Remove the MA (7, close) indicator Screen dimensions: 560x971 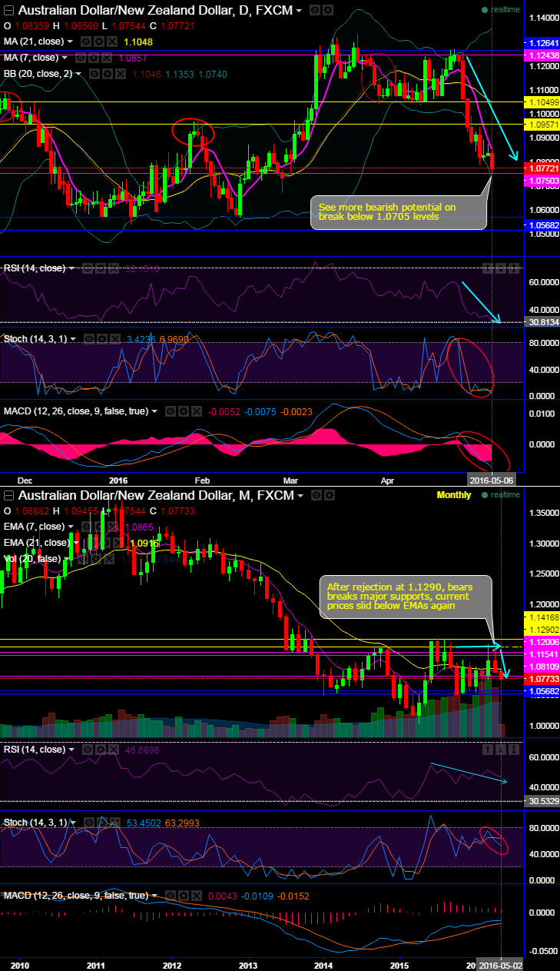click(x=107, y=58)
